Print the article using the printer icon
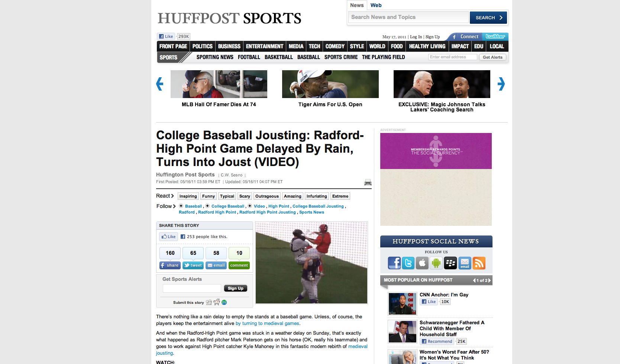 point(368,182)
